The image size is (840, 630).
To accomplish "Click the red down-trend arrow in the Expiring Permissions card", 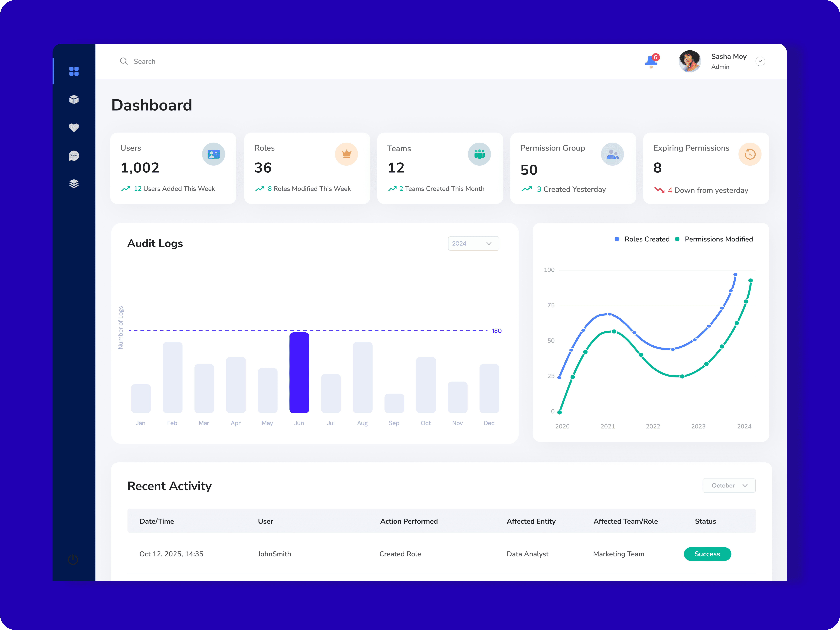I will (660, 190).
